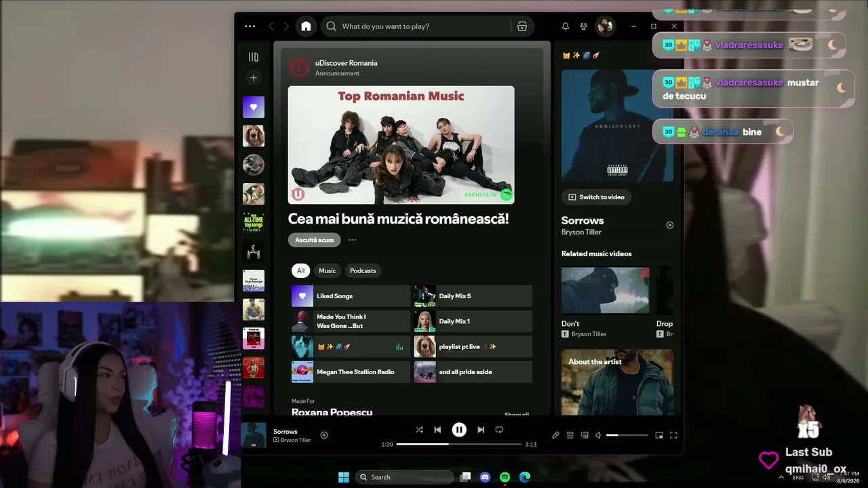Create a new playlist with the plus icon

[x=254, y=78]
